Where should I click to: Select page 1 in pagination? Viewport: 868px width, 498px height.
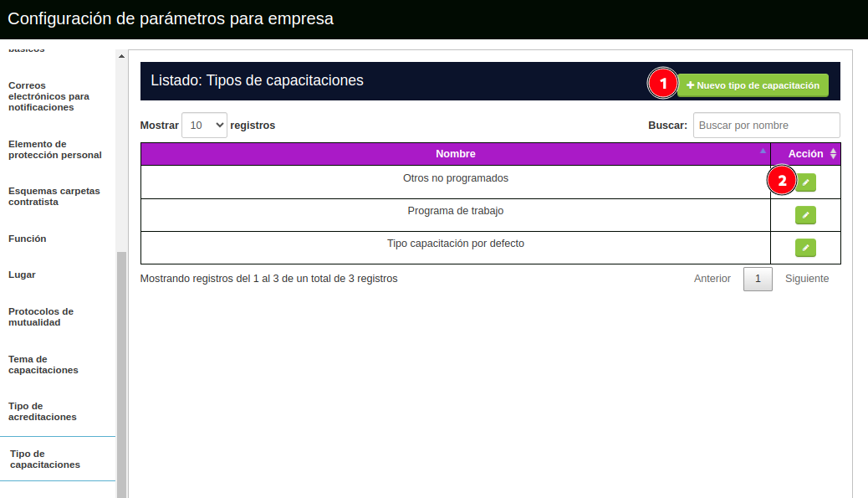tap(758, 279)
